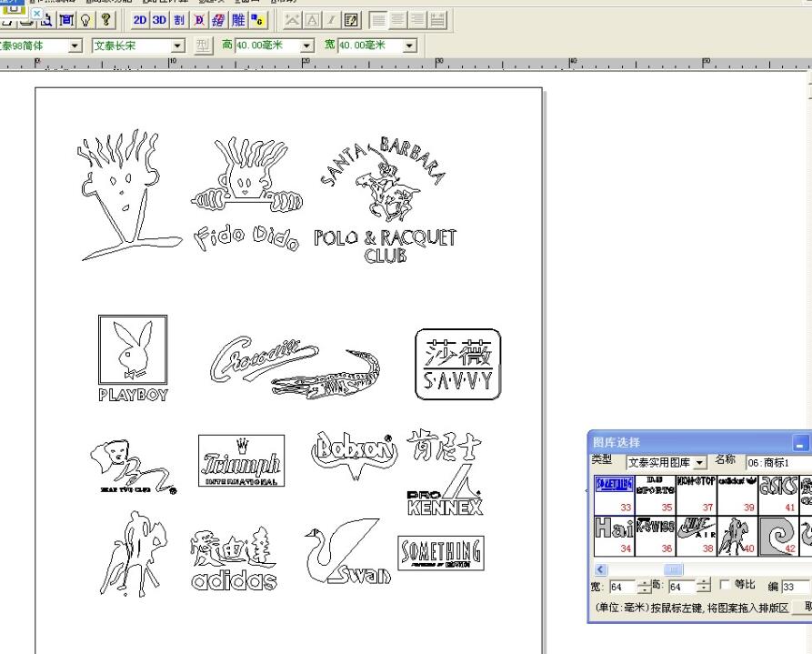Click the light bulb toolbar icon

86,20
